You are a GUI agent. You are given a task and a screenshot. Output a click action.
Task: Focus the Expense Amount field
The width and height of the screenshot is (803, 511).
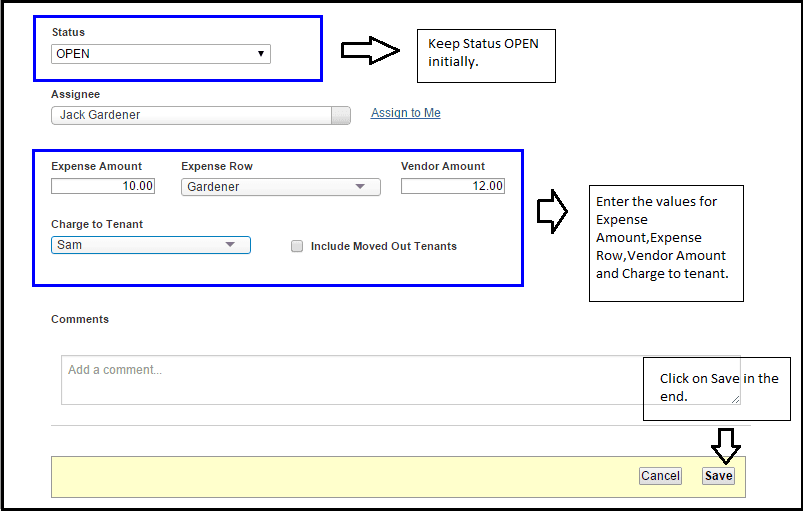(103, 186)
